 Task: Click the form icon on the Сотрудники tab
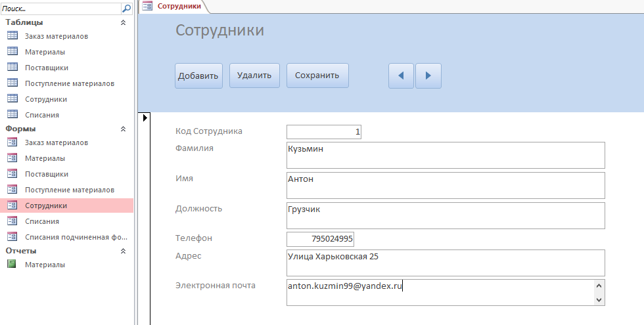147,5
